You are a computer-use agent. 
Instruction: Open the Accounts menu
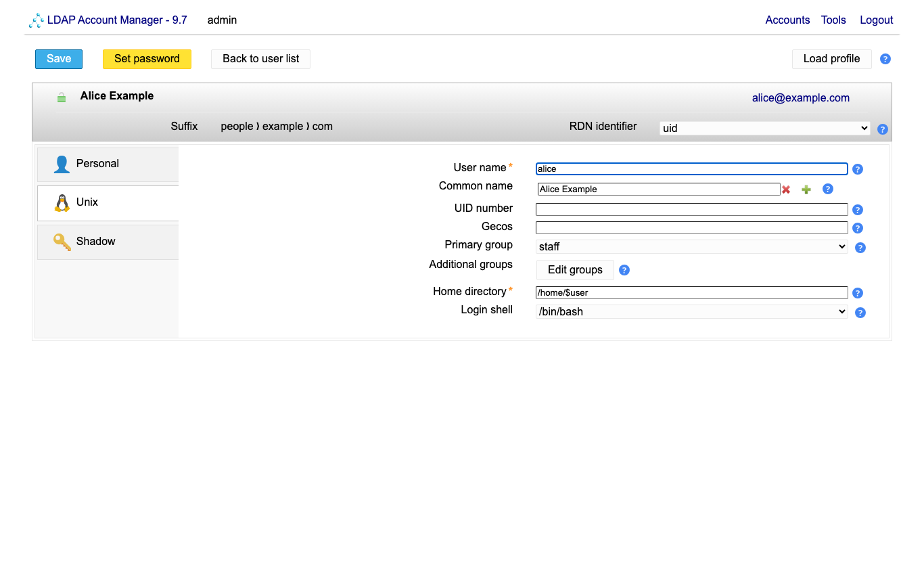pos(787,20)
